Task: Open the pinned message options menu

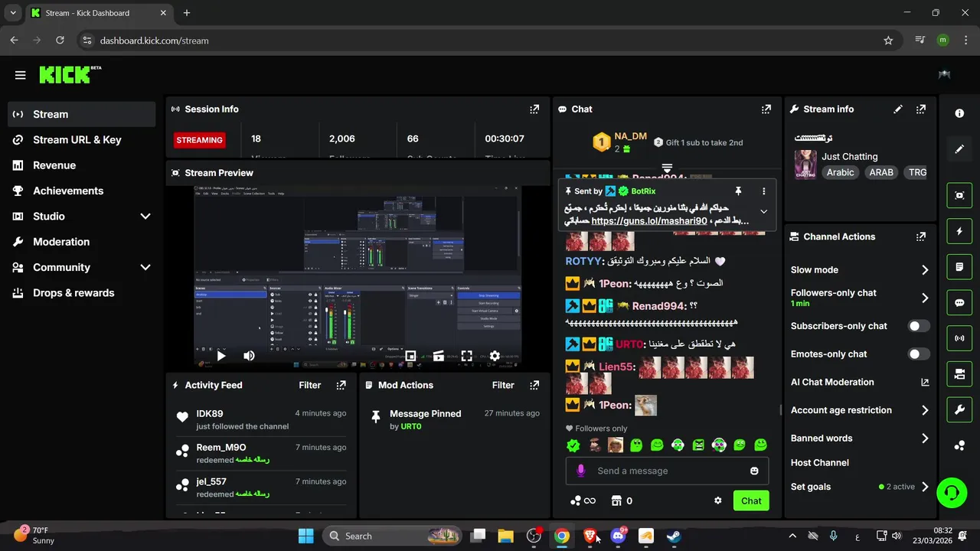Action: pyautogui.click(x=763, y=191)
